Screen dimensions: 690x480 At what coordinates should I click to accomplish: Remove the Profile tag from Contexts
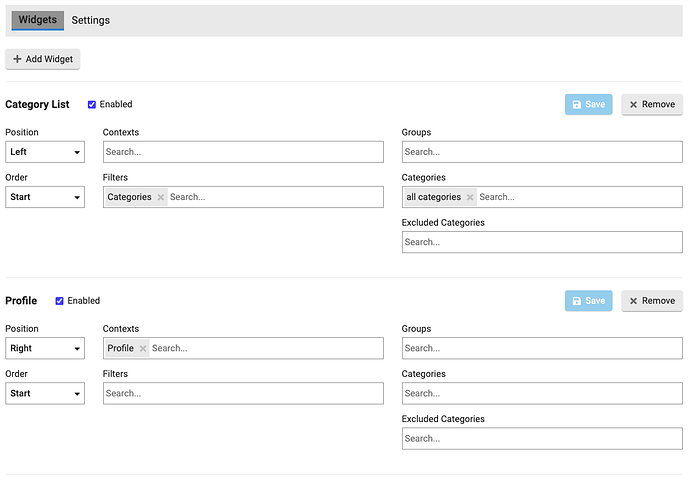(x=143, y=348)
